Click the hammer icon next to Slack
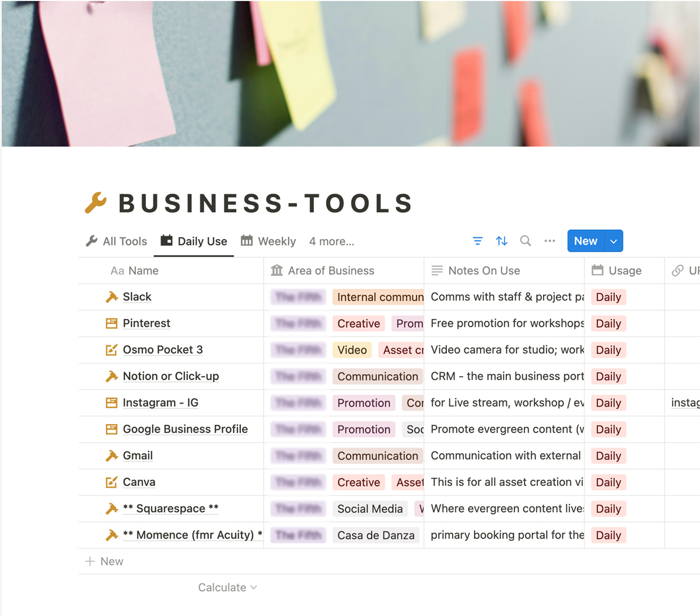The width and height of the screenshot is (700, 616). (111, 297)
